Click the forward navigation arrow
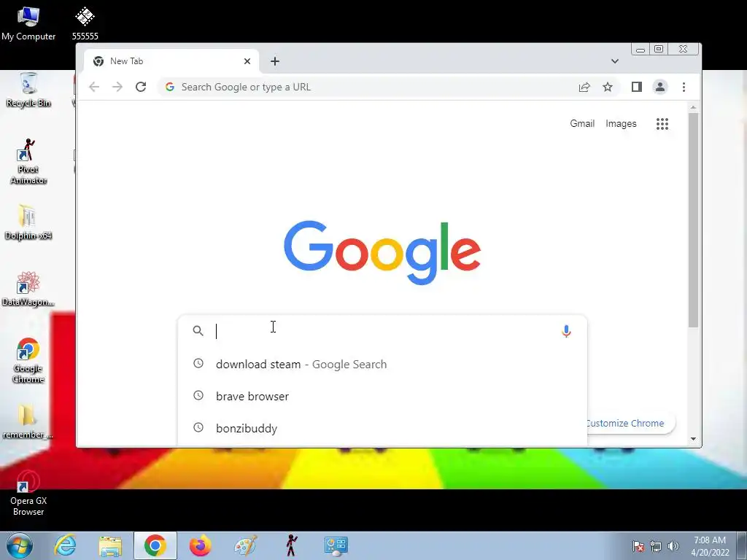The image size is (747, 560). tap(117, 87)
